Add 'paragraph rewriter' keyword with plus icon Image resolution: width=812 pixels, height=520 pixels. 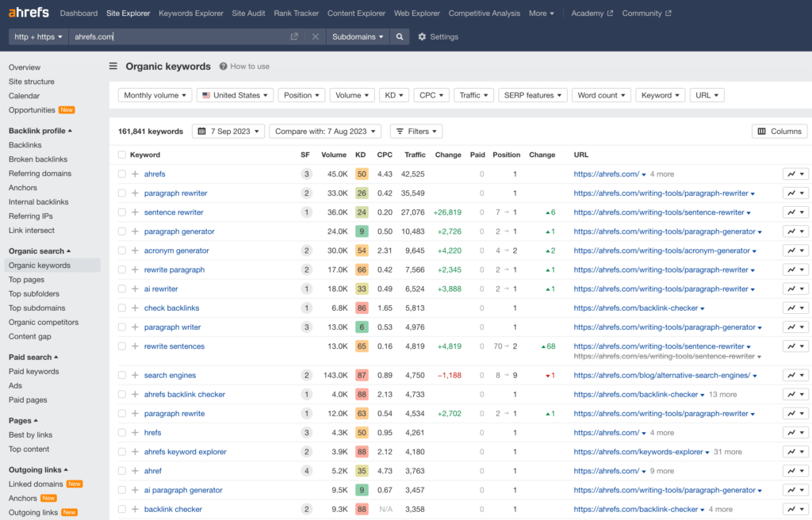click(x=135, y=193)
